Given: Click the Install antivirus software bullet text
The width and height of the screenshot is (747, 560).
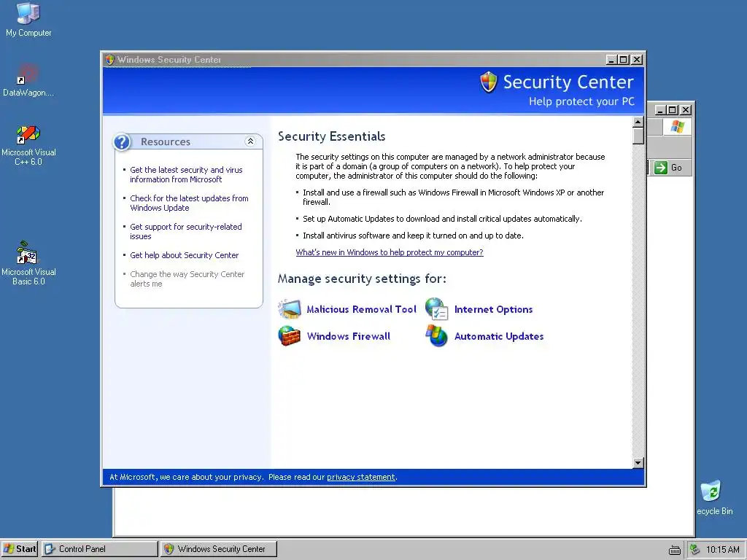Looking at the screenshot, I should [x=413, y=236].
